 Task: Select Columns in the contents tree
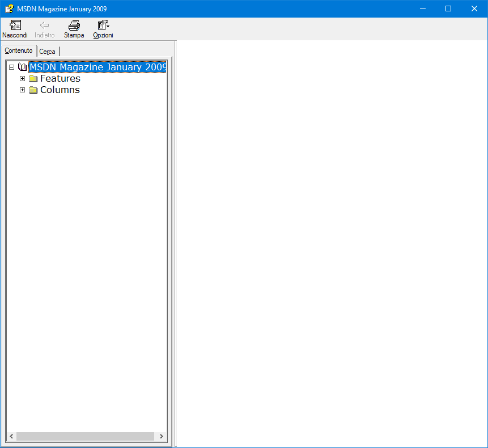(60, 90)
